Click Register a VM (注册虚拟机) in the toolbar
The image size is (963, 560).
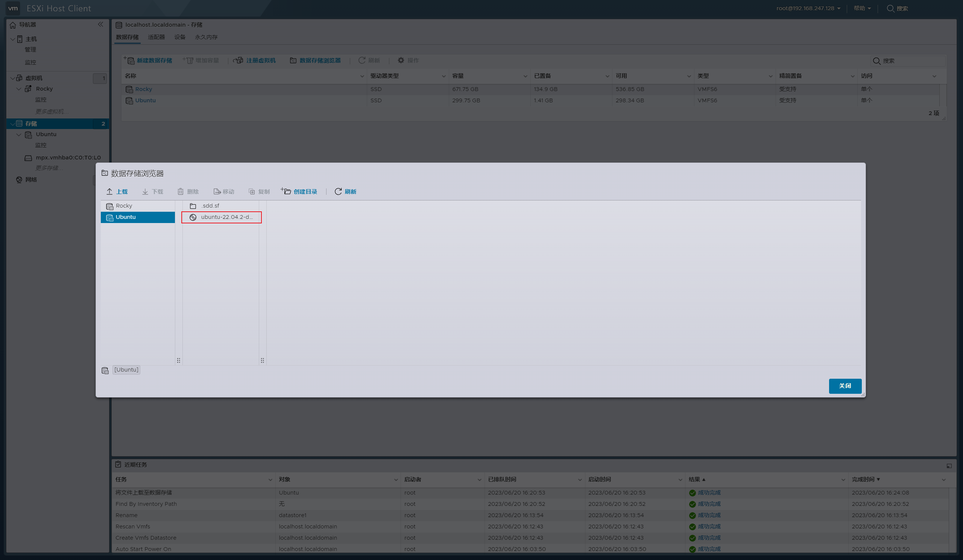tap(255, 60)
